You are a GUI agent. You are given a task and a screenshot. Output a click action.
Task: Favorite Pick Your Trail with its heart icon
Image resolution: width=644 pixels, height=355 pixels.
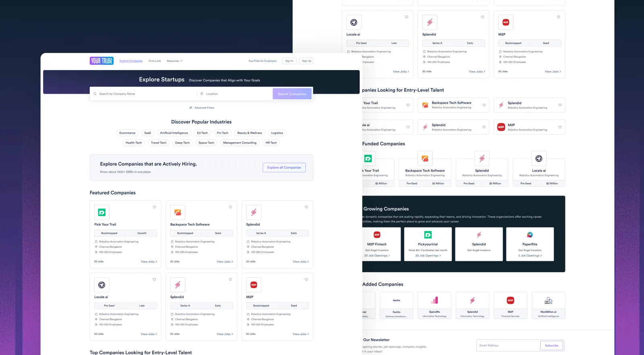coord(155,207)
